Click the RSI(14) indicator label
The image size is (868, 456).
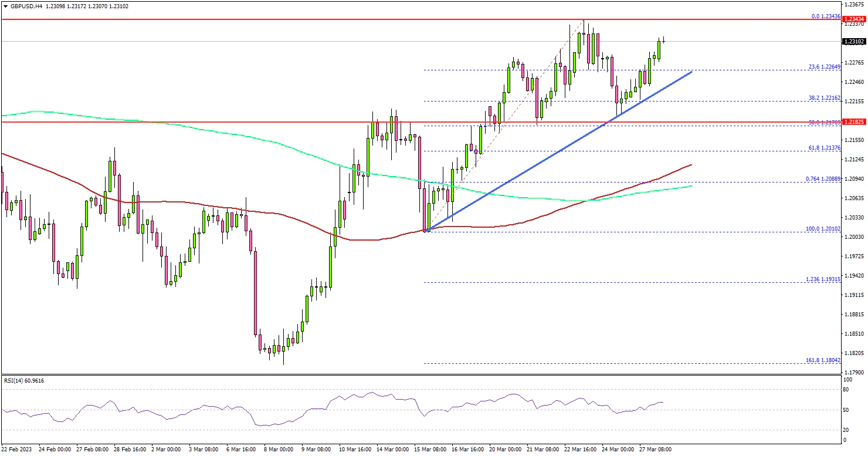[x=24, y=381]
